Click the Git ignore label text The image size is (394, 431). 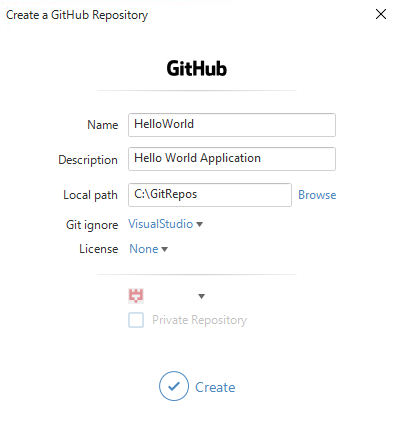[x=92, y=225]
